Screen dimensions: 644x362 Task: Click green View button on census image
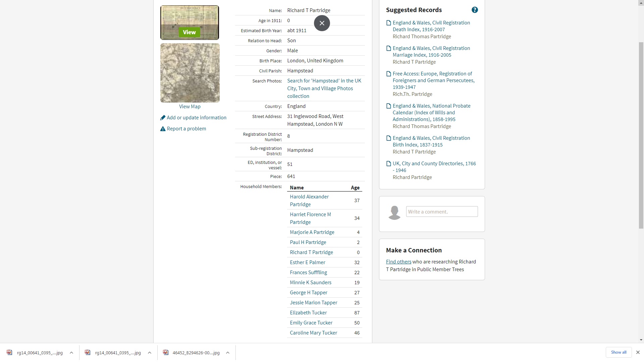189,32
